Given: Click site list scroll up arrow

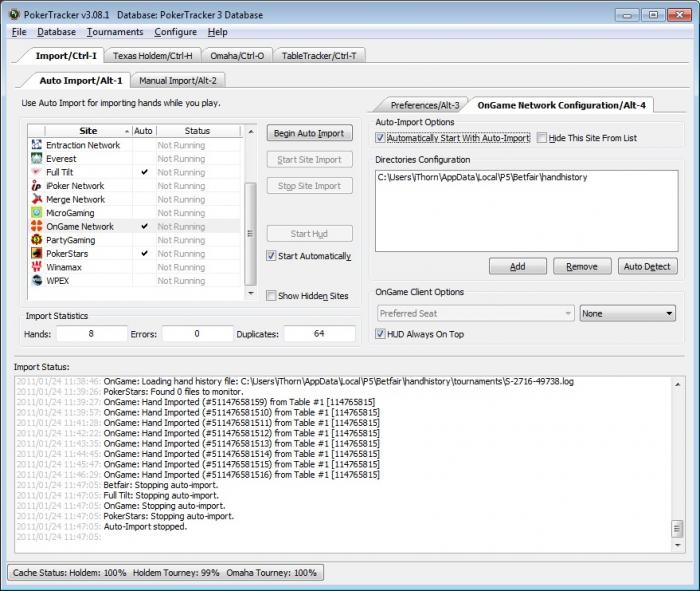Looking at the screenshot, I should 250,131.
